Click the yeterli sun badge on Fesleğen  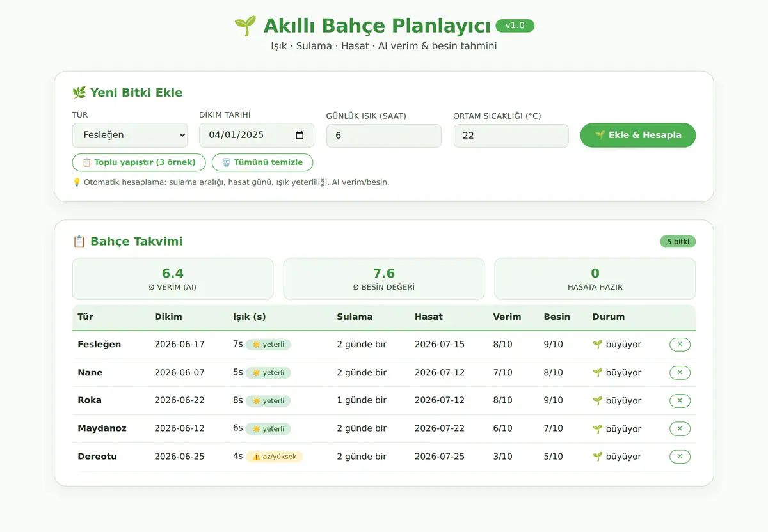[x=268, y=345]
